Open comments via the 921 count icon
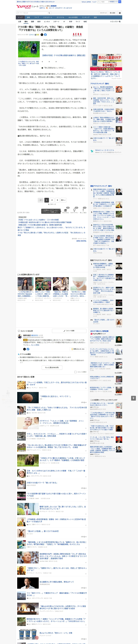The height and width of the screenshot is (644, 138). [32, 35]
